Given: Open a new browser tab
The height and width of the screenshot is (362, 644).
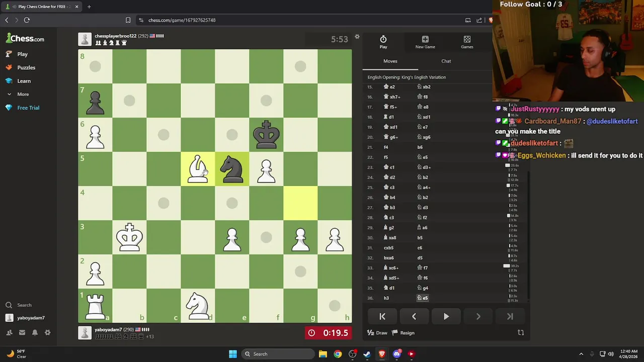Looking at the screenshot, I should pyautogui.click(x=89, y=7).
